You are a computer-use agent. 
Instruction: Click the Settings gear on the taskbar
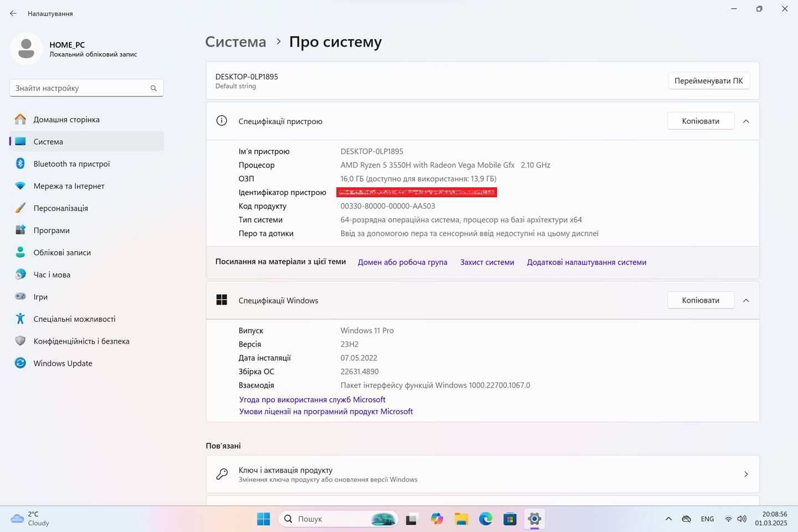(534, 519)
